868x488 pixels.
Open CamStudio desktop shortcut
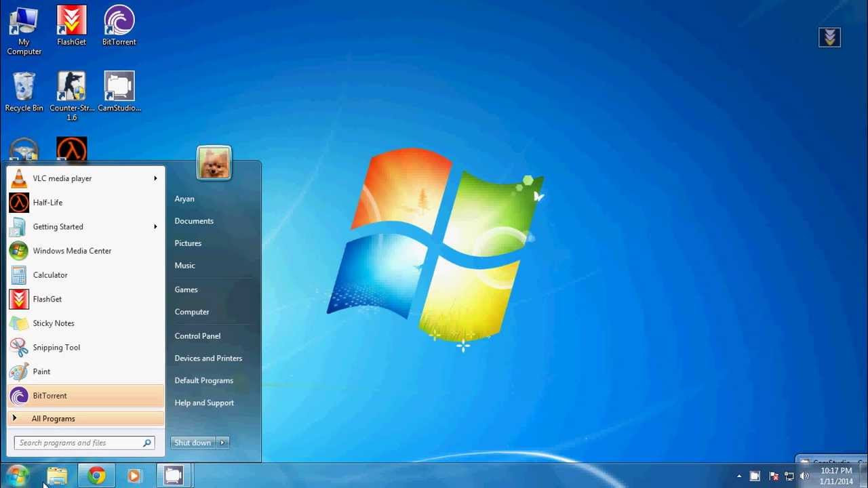(119, 91)
